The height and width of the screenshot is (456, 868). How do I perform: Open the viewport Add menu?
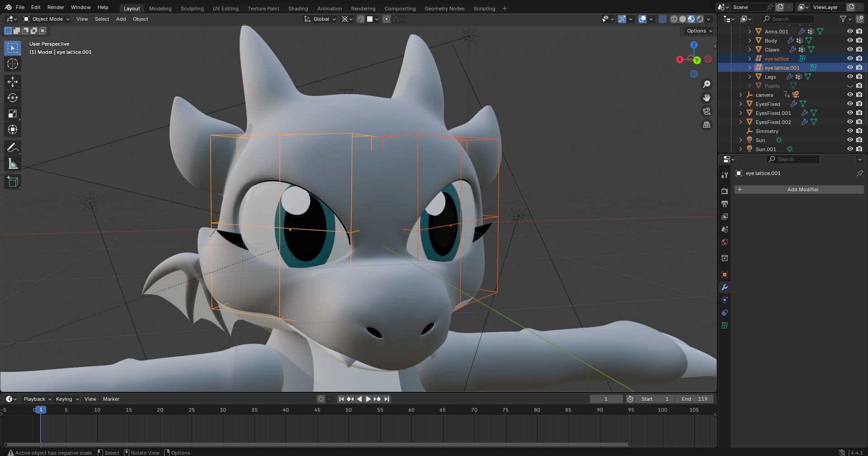point(121,19)
